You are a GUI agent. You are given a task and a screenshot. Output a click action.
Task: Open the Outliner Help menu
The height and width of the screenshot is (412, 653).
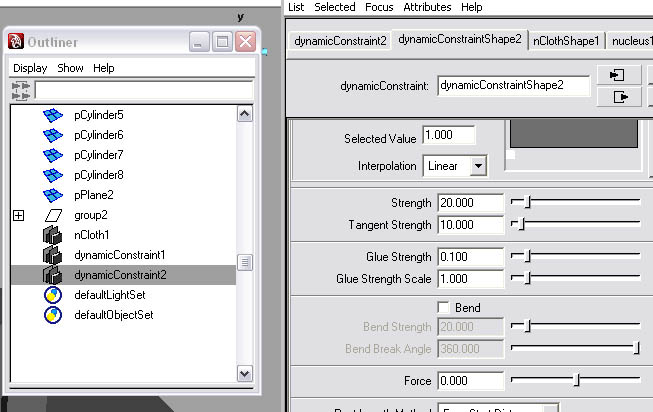(104, 68)
